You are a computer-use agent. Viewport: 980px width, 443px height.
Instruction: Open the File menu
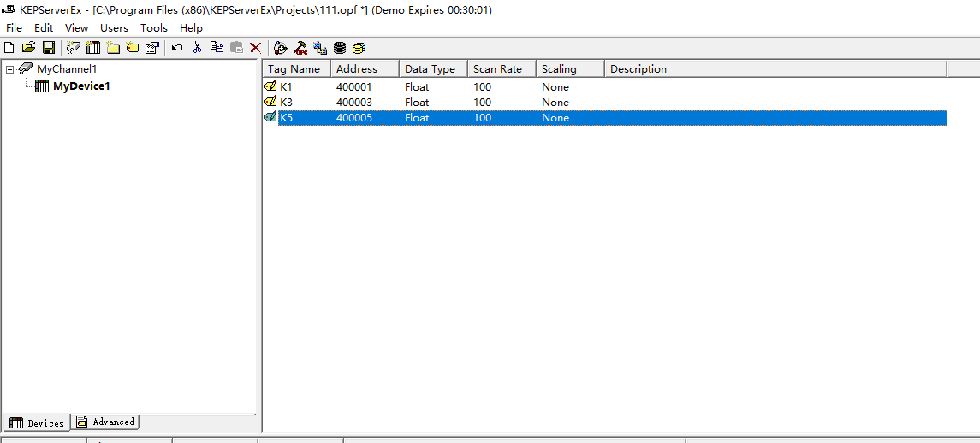click(14, 28)
